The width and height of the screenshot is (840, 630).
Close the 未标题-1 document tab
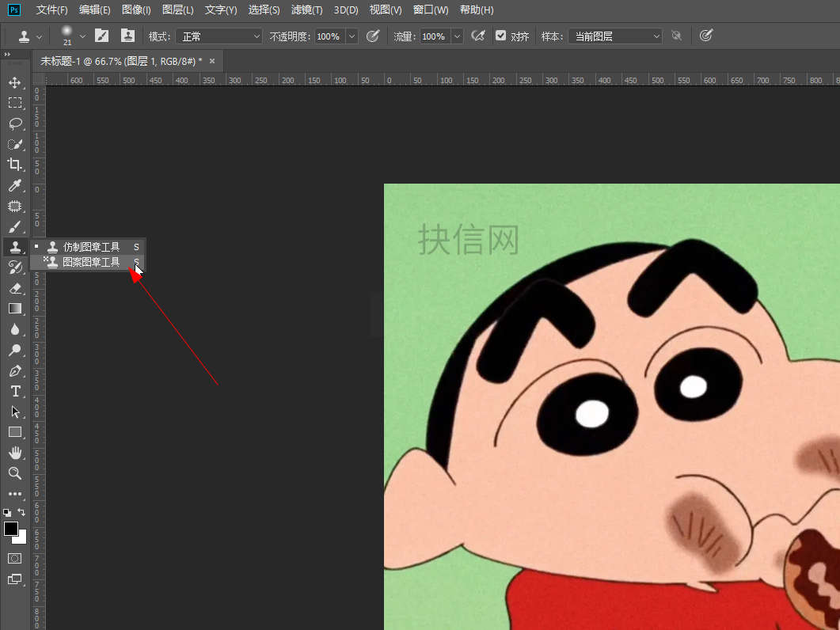click(x=212, y=61)
